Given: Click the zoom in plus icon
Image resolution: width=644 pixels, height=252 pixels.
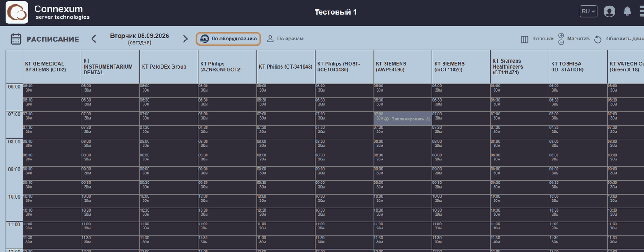Looking at the screenshot, I should [x=561, y=35].
